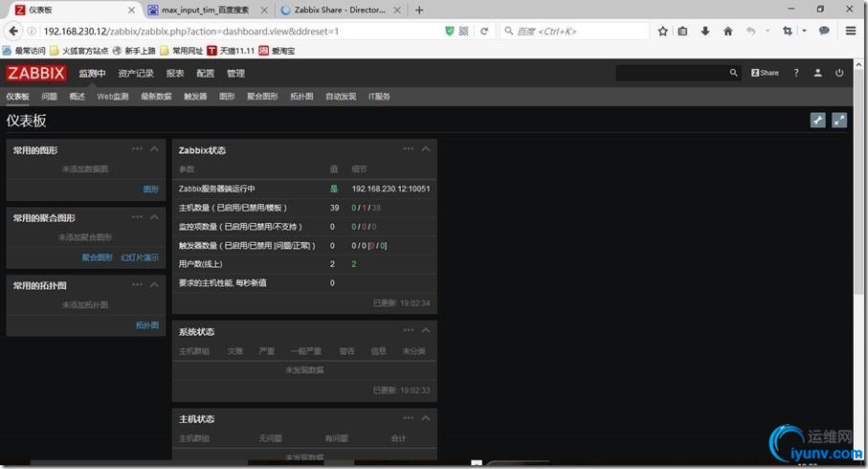This screenshot has width=868, height=469.
Task: Select the 自动发现 submenu tab
Action: tap(341, 97)
